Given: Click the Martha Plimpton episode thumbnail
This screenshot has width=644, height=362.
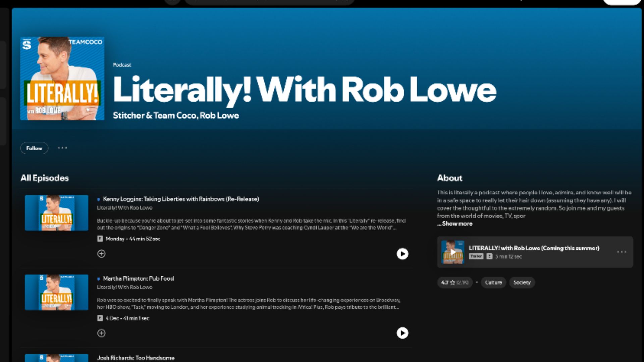Looking at the screenshot, I should (57, 292).
